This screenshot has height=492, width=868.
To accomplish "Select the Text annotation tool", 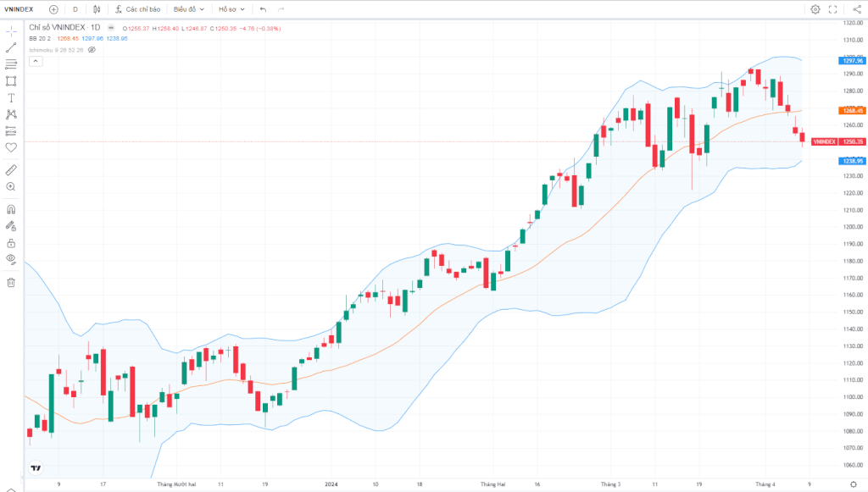I will tap(11, 98).
